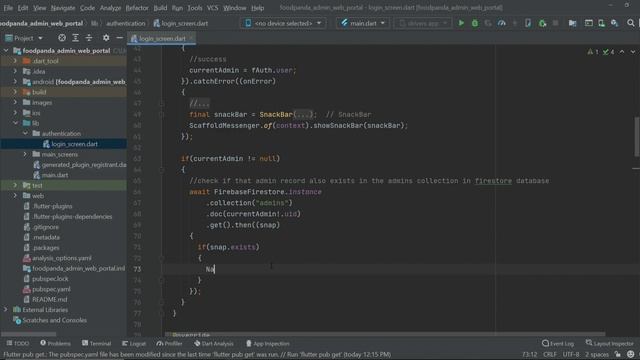Screen dimensions: 640x360
Task: Open the Dart Analysis tool window
Action: [214, 344]
